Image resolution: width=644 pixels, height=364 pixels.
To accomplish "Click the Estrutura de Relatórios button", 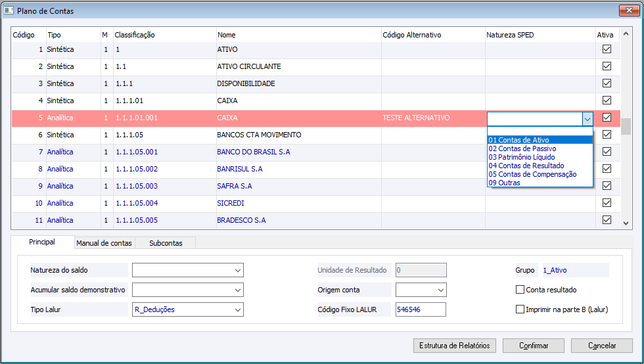I will [455, 346].
